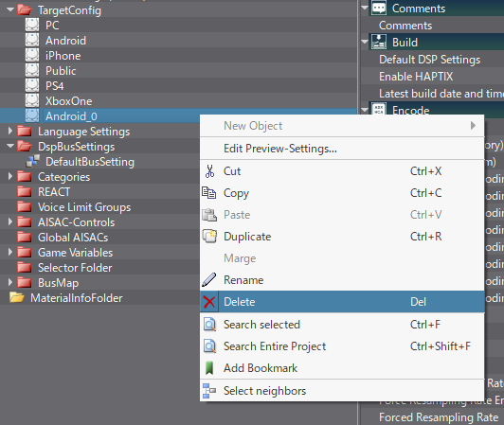This screenshot has height=425, width=504.
Task: Click the TargetConfig open folder icon
Action: 25,10
